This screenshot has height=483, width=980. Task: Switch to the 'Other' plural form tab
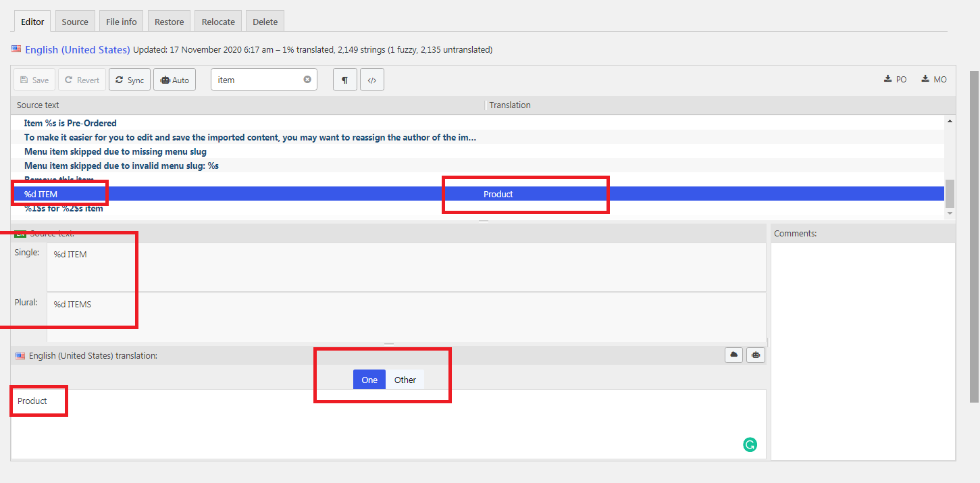(405, 380)
